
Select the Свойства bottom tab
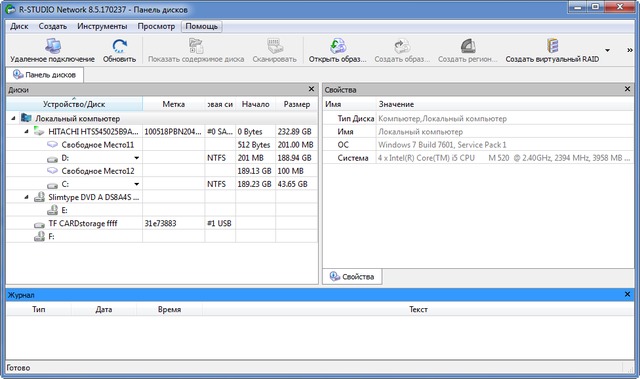point(352,277)
